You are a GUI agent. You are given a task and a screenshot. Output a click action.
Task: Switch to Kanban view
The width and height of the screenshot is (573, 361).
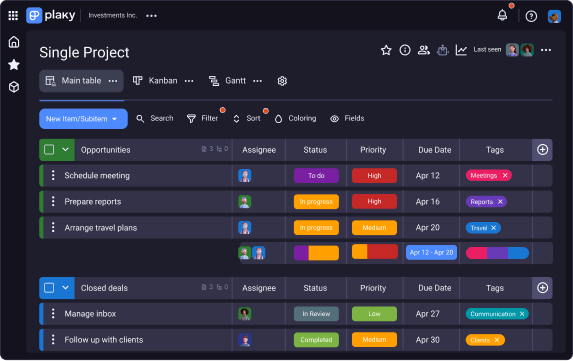pos(155,81)
